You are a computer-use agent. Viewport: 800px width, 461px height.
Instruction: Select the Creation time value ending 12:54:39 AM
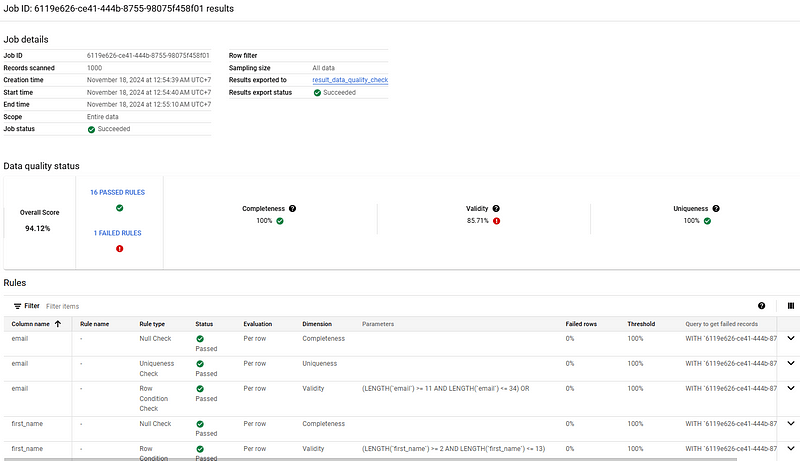tap(148, 80)
